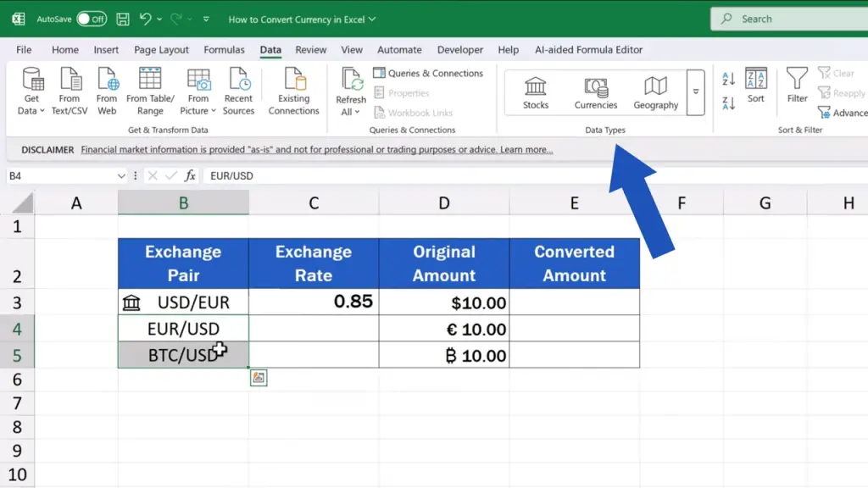The image size is (868, 488).
Task: Open From Text/CSV import
Action: point(70,91)
